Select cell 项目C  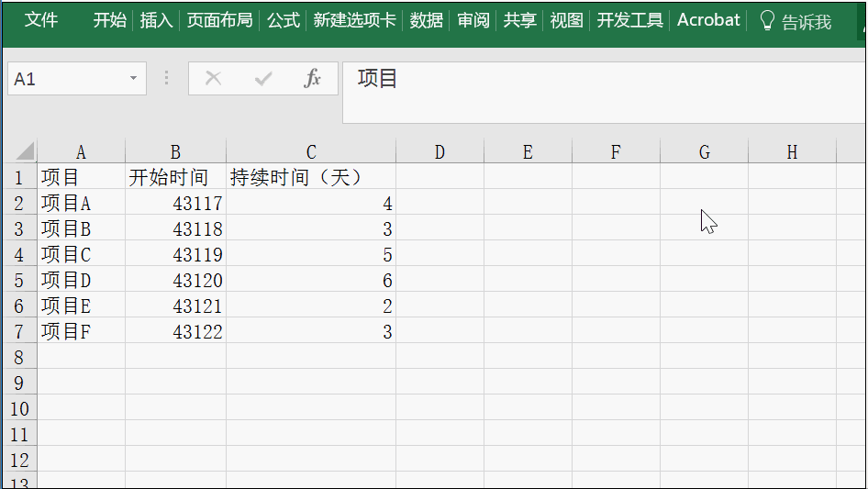coord(81,254)
